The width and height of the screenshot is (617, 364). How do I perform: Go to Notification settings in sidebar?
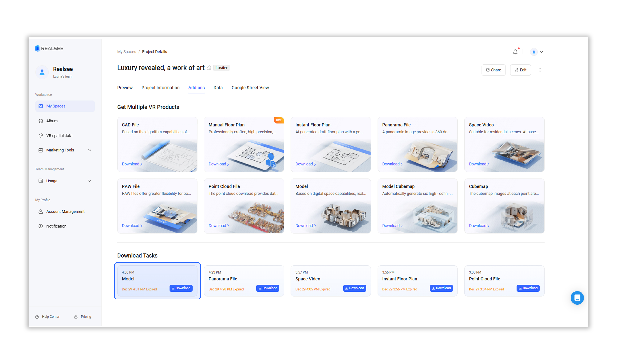(56, 226)
